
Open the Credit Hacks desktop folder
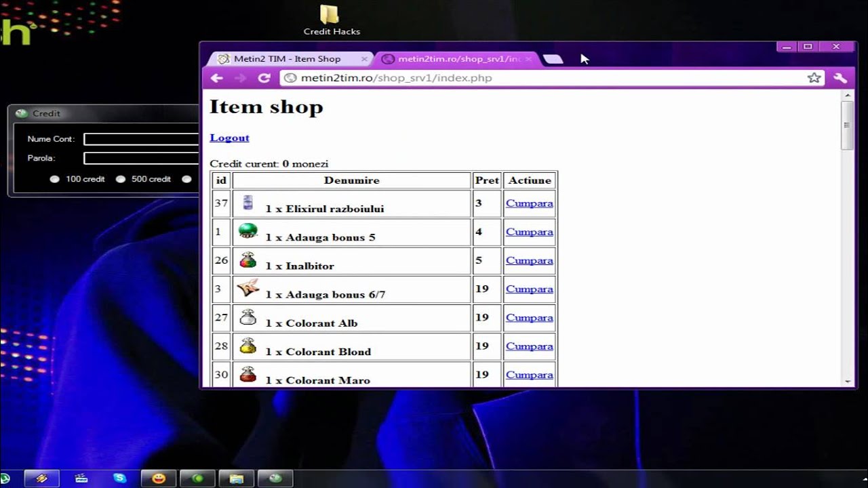click(331, 20)
